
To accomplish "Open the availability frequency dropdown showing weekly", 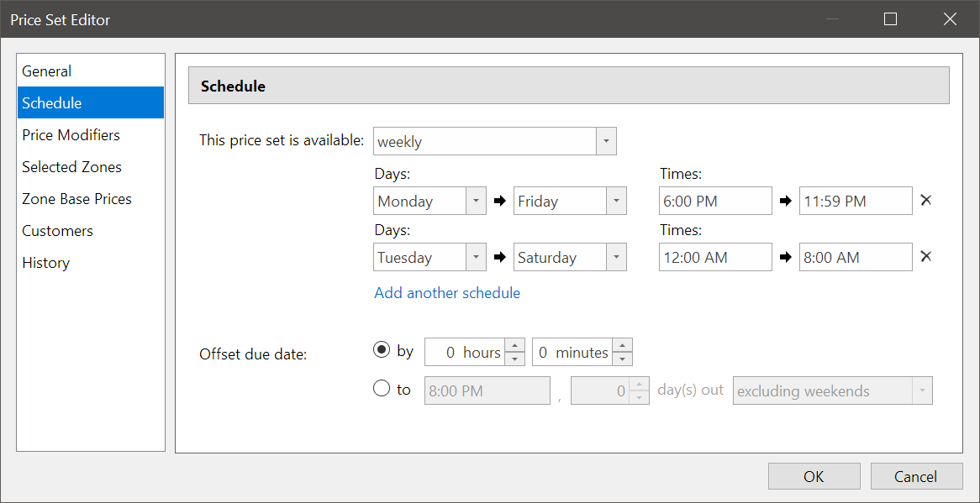I will (606, 140).
